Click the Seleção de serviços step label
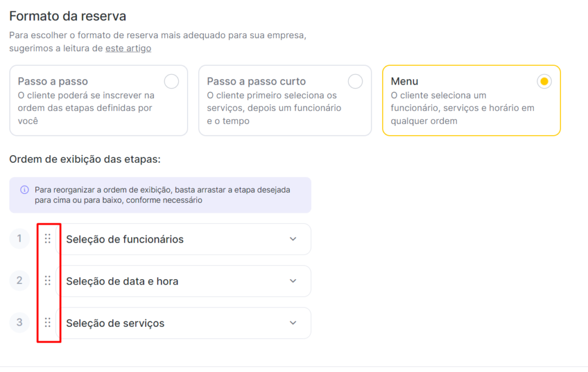This screenshot has width=588, height=372. tap(115, 323)
